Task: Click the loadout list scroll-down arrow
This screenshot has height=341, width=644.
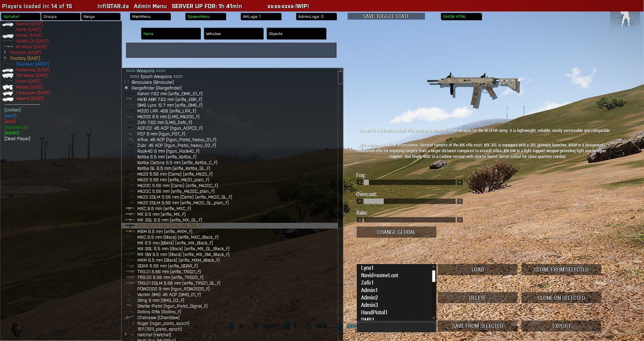Action: point(434,318)
